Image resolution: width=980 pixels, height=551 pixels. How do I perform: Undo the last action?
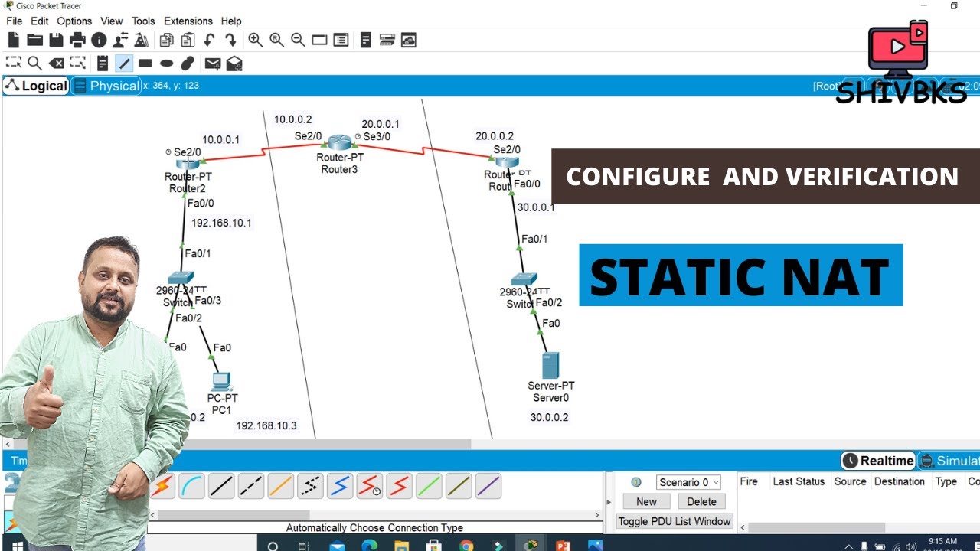209,41
